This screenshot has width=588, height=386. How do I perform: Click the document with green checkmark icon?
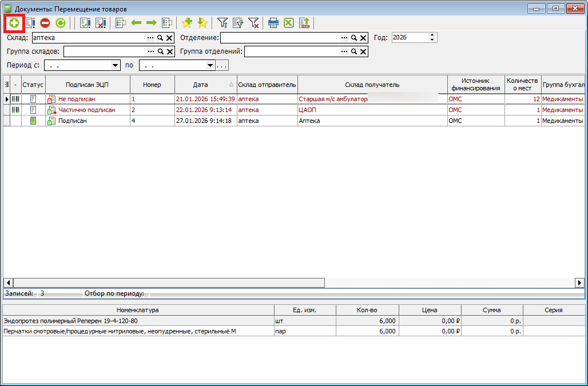[x=85, y=23]
